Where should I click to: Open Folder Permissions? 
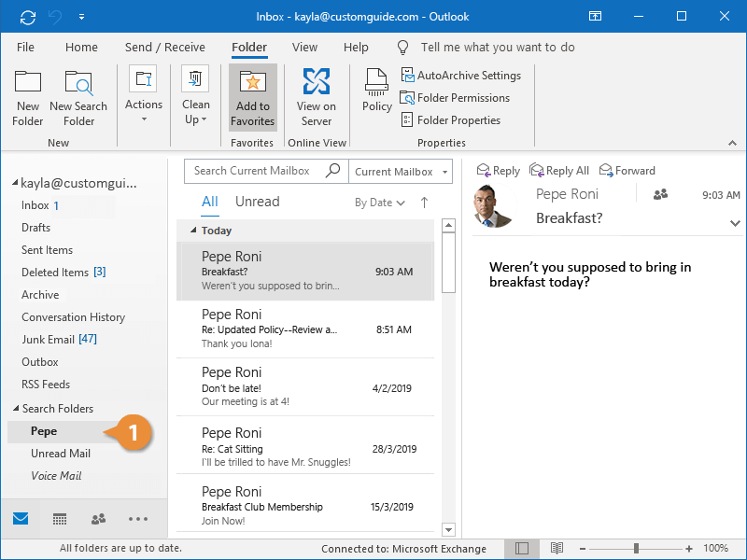455,98
